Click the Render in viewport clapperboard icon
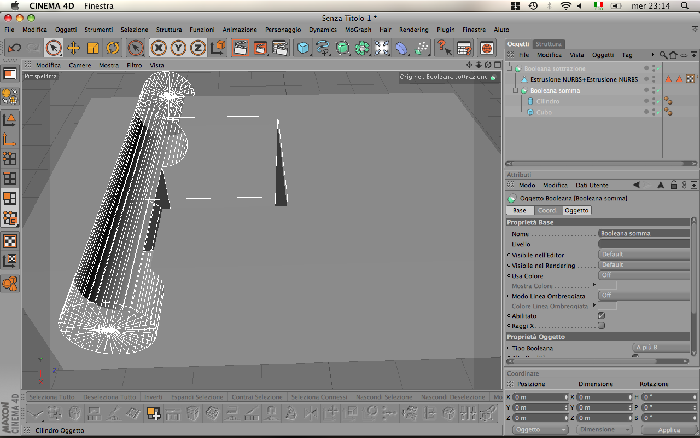Viewport: 700px width, 438px height. (240, 48)
